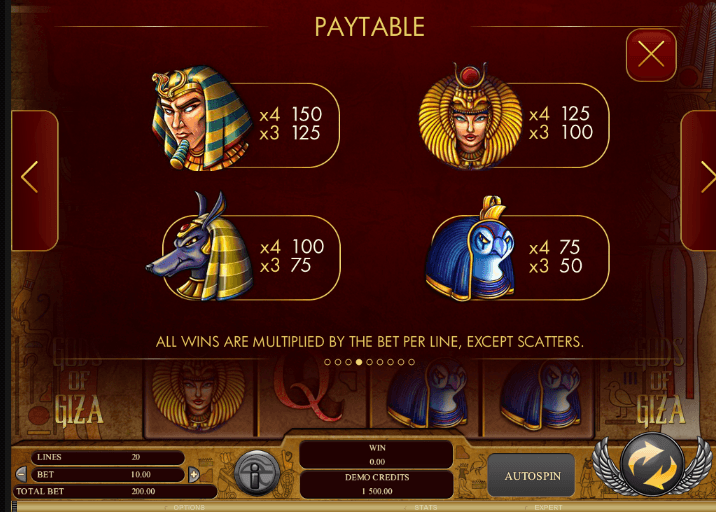Click the winged spin button
The image size is (716, 512).
[652, 465]
